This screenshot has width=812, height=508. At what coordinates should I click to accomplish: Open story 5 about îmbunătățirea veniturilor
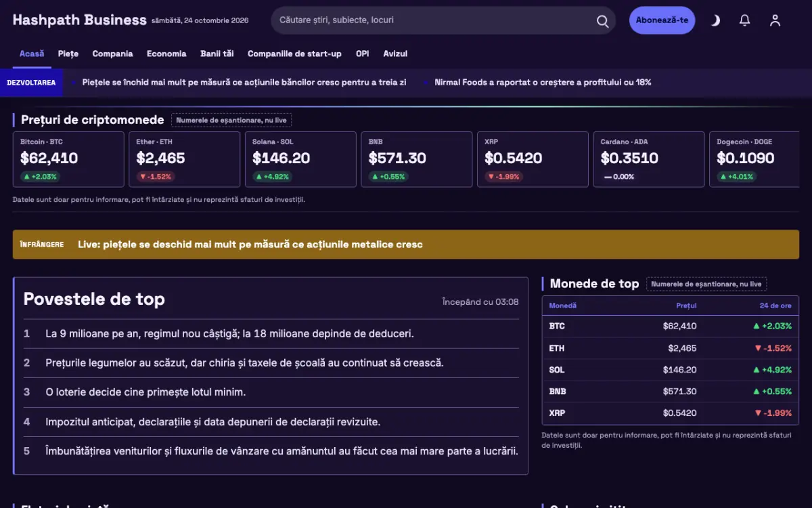click(271, 451)
